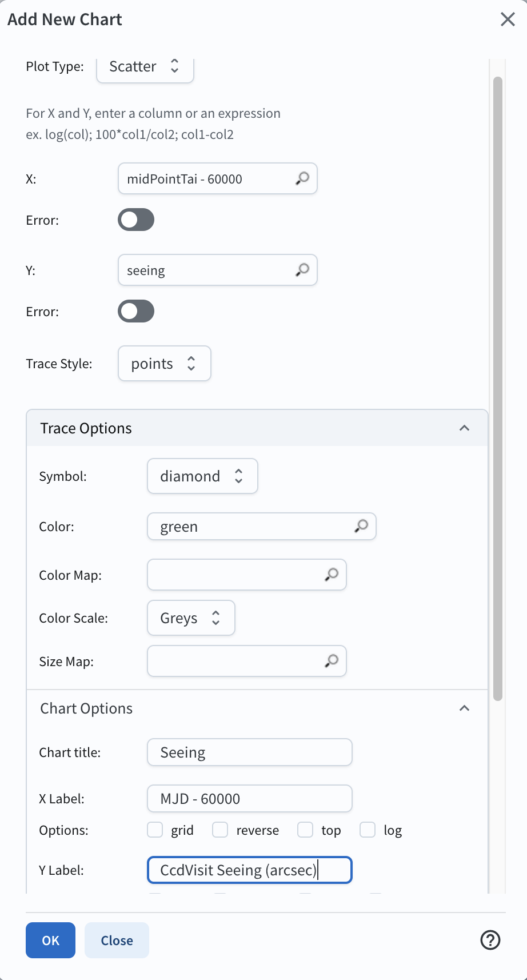The width and height of the screenshot is (527, 980).
Task: Enable the X Error toggle
Action: pos(136,220)
